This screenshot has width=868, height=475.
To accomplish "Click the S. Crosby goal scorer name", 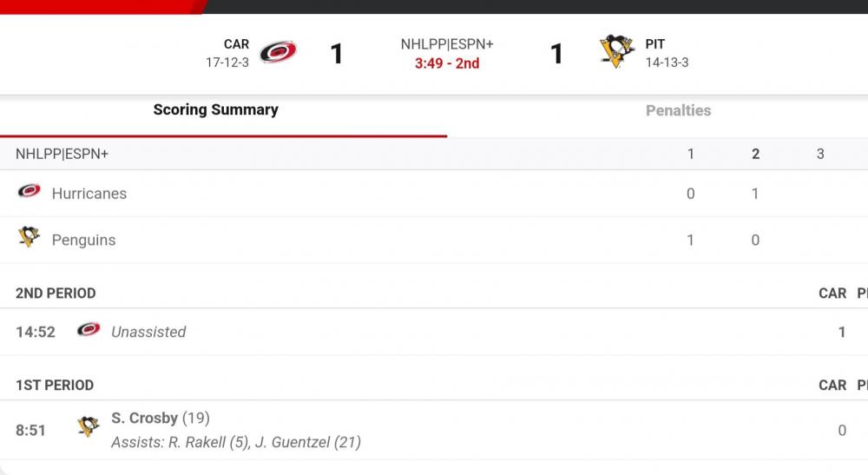I will click(x=144, y=418).
